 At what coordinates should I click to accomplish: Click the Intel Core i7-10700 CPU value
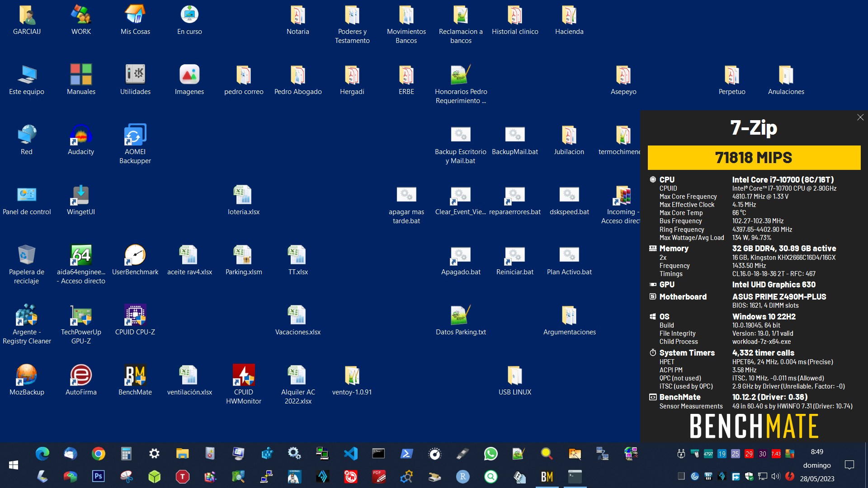[x=783, y=180]
